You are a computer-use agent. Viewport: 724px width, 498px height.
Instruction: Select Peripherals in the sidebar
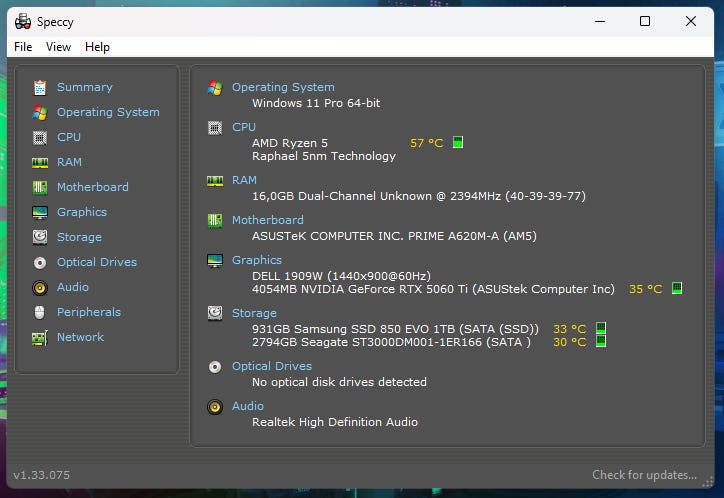pos(89,312)
